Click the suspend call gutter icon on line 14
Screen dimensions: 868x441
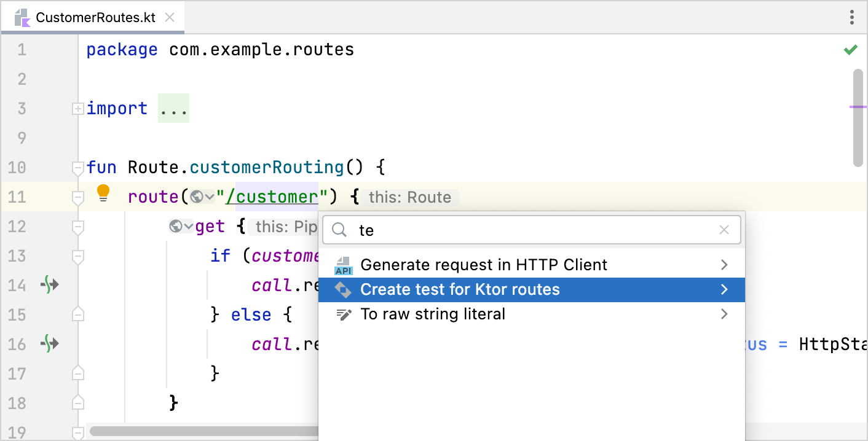pos(50,284)
